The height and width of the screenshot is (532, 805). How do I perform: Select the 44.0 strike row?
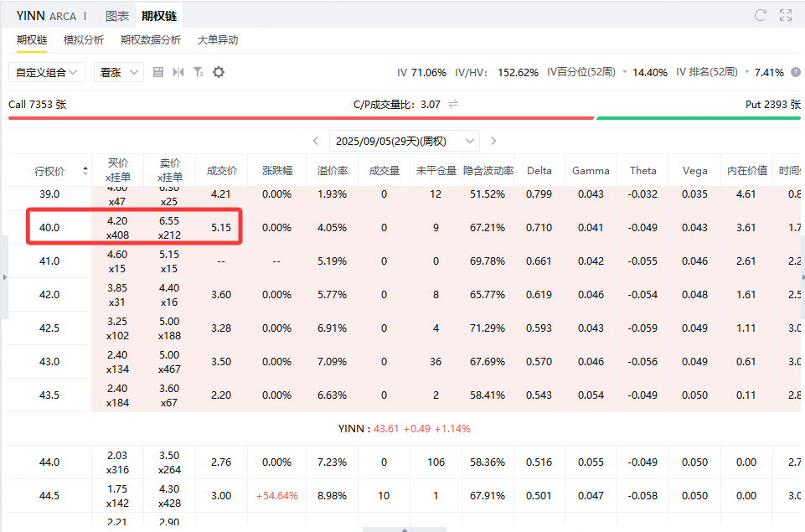click(x=404, y=462)
